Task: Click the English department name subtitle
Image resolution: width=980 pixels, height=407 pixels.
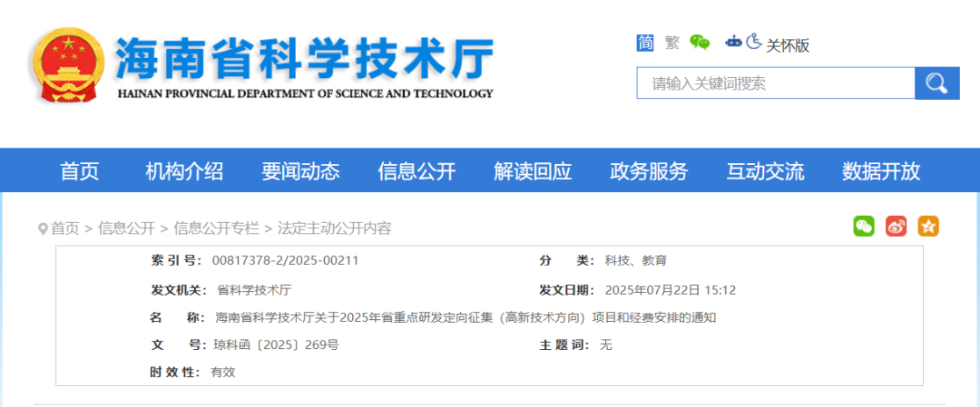Action: tap(305, 93)
